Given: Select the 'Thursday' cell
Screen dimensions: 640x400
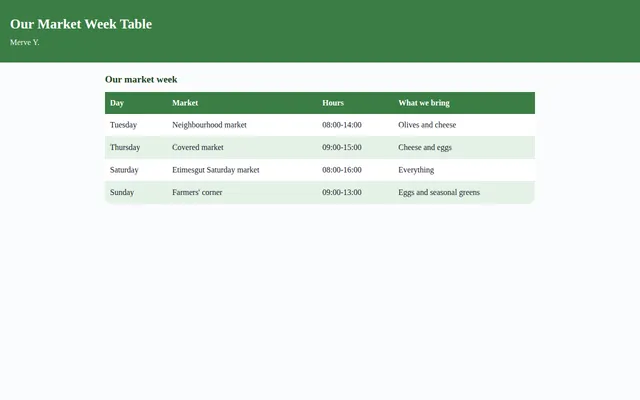Looking at the screenshot, I should pos(136,147).
